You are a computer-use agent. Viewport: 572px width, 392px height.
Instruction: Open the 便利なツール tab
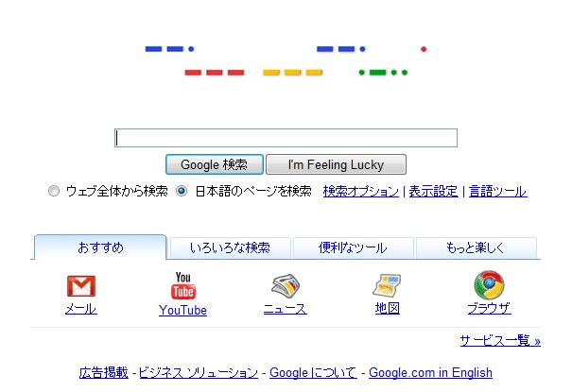[x=353, y=248]
